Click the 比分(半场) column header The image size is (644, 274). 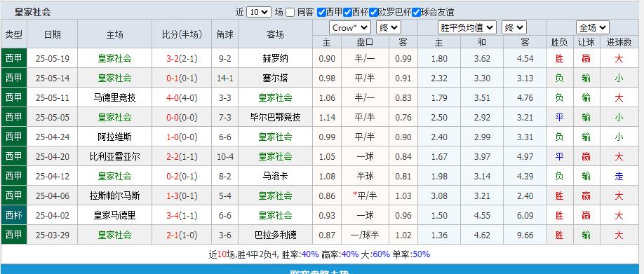(182, 34)
